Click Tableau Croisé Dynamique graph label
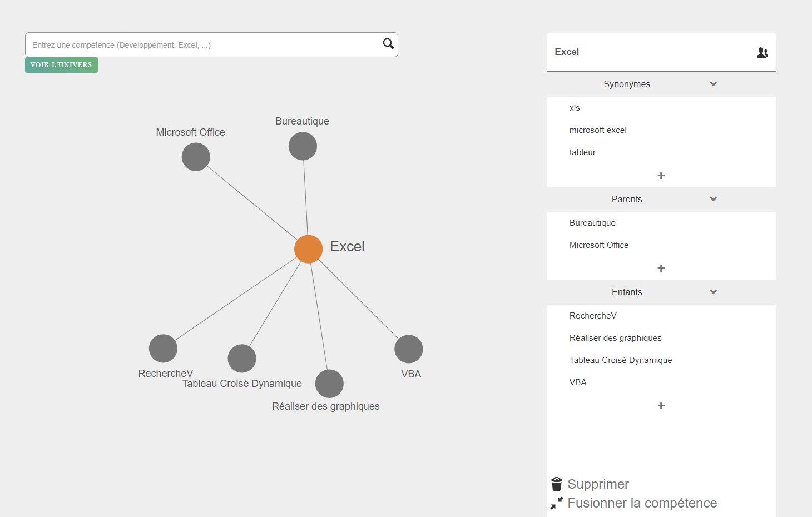 pos(242,384)
